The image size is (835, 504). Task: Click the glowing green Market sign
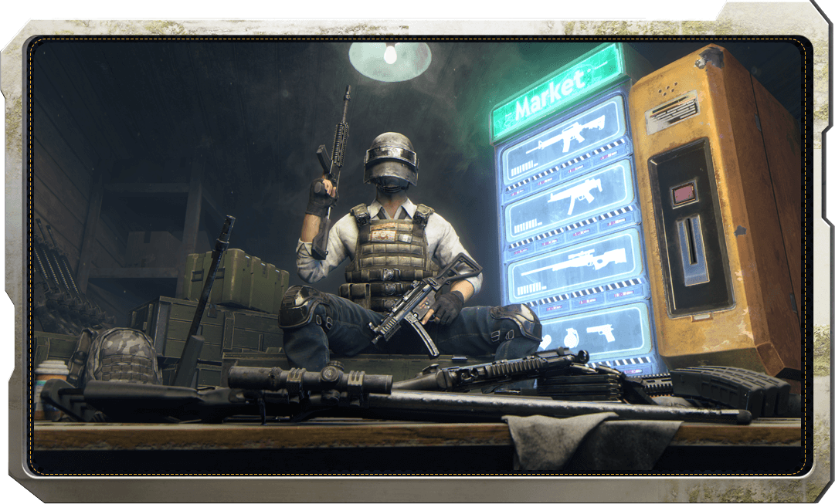[558, 94]
